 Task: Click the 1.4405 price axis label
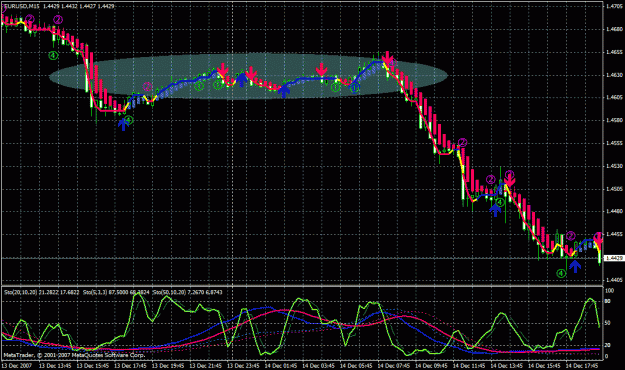(x=614, y=280)
